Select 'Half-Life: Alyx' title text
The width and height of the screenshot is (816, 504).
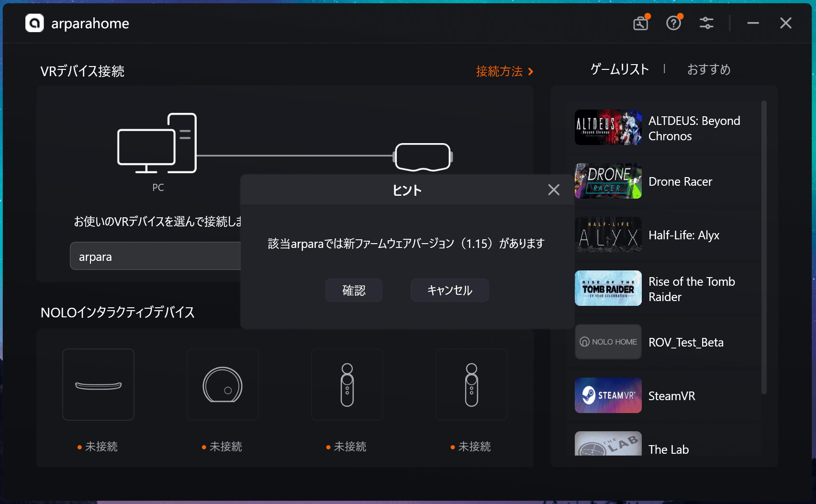point(684,235)
